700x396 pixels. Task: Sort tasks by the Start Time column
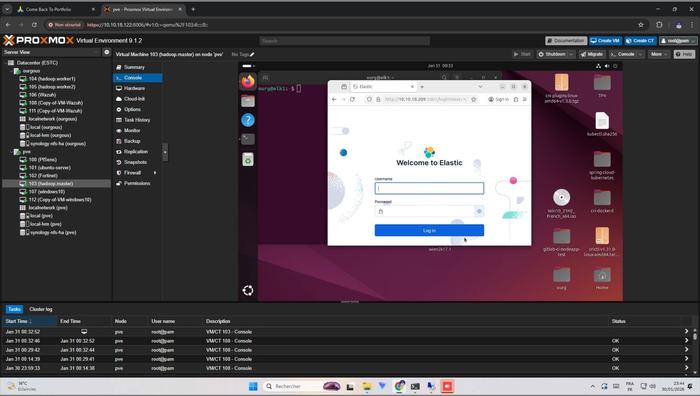pyautogui.click(x=29, y=321)
